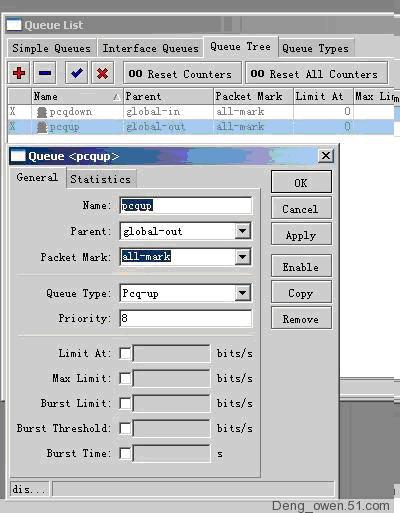Click Queue pcqup dialog title icon
The width and height of the screenshot is (400, 513).
click(x=18, y=156)
